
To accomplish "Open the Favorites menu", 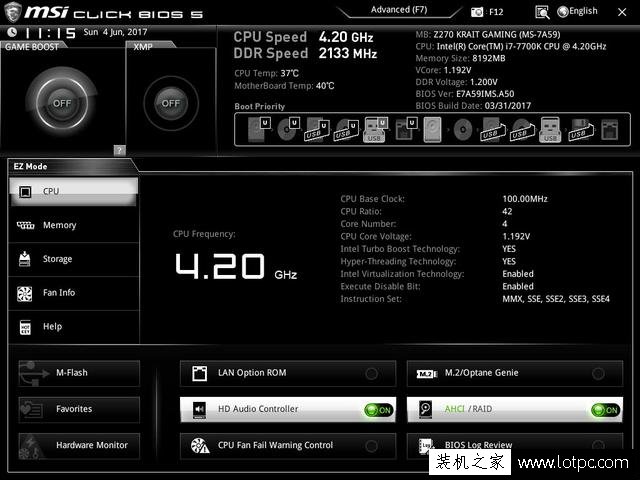I will 79,409.
